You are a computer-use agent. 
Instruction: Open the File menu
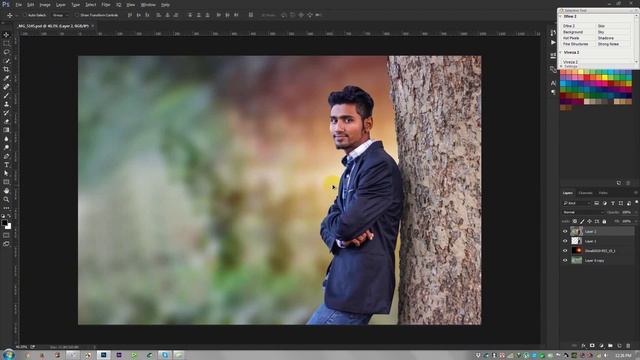pos(18,5)
